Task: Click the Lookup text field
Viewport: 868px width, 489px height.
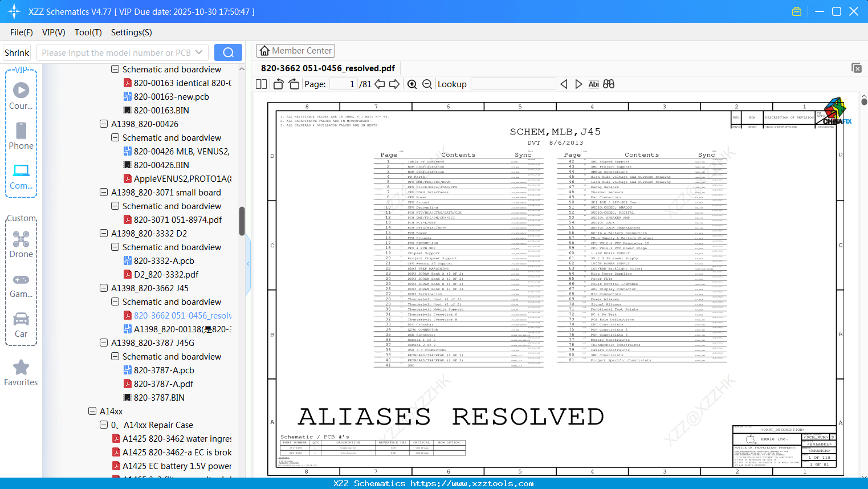Action: coord(514,84)
